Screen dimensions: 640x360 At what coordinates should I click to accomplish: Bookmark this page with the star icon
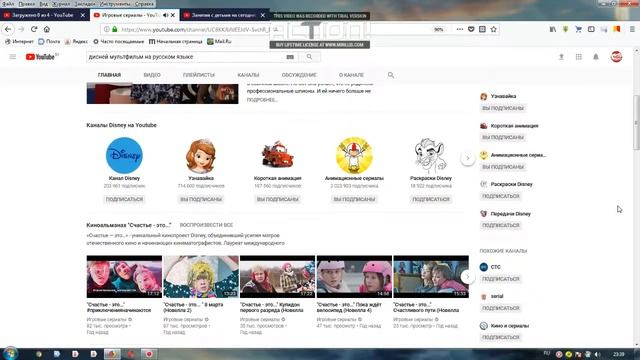[x=493, y=29]
